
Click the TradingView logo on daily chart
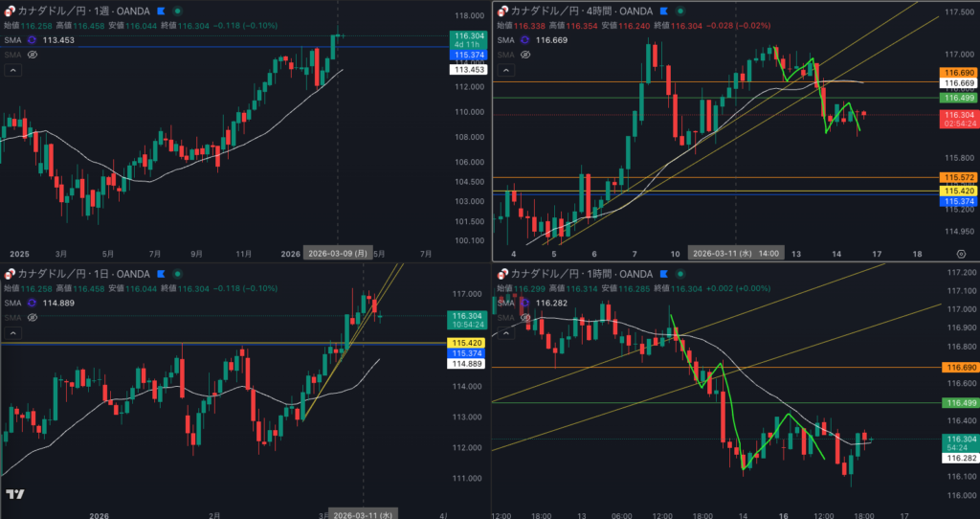(x=14, y=494)
